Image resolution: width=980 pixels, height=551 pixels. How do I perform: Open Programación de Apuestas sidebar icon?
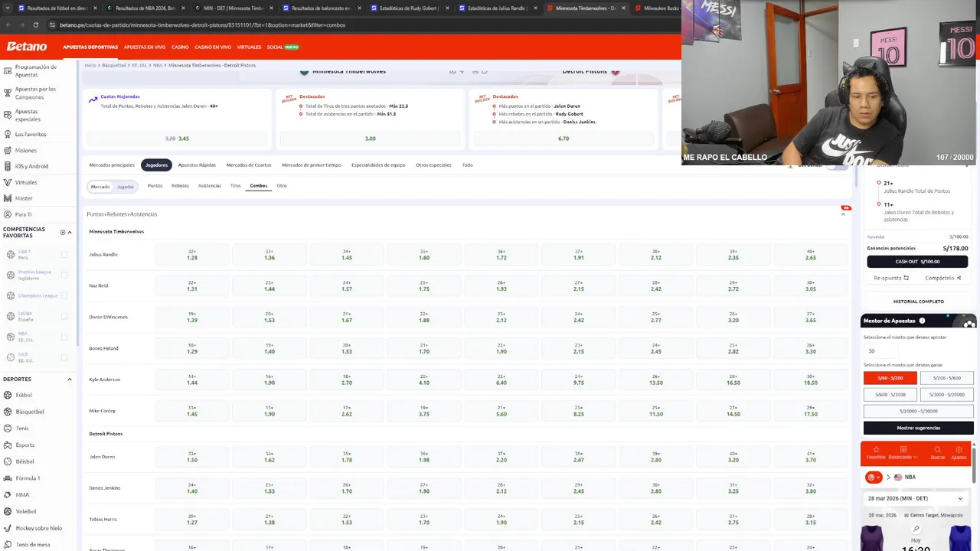tap(7, 70)
